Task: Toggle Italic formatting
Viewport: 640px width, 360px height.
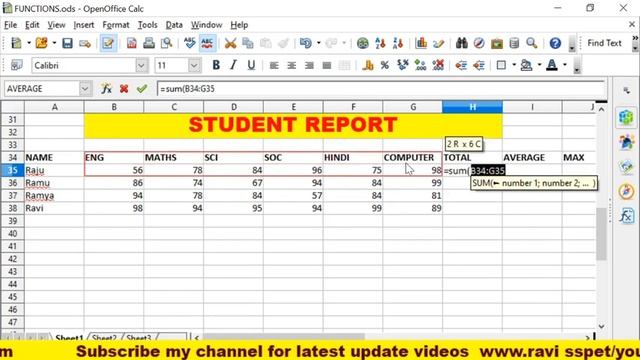Action: [x=233, y=65]
